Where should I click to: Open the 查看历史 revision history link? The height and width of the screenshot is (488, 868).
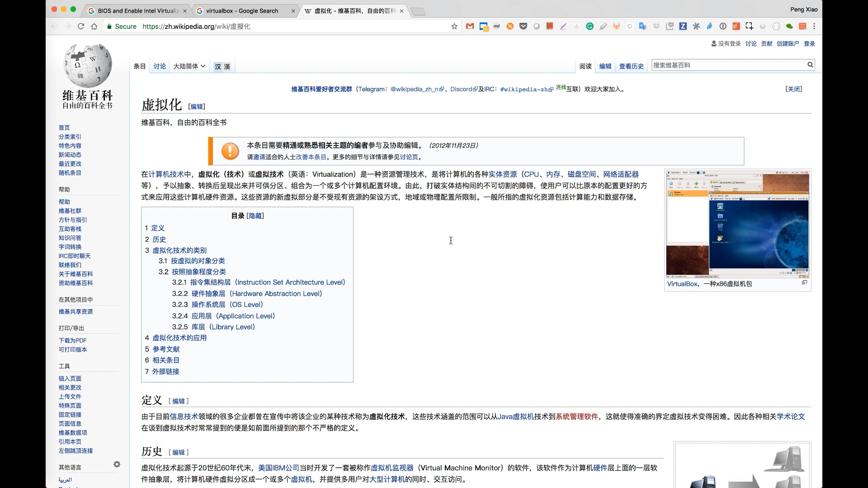click(x=631, y=66)
